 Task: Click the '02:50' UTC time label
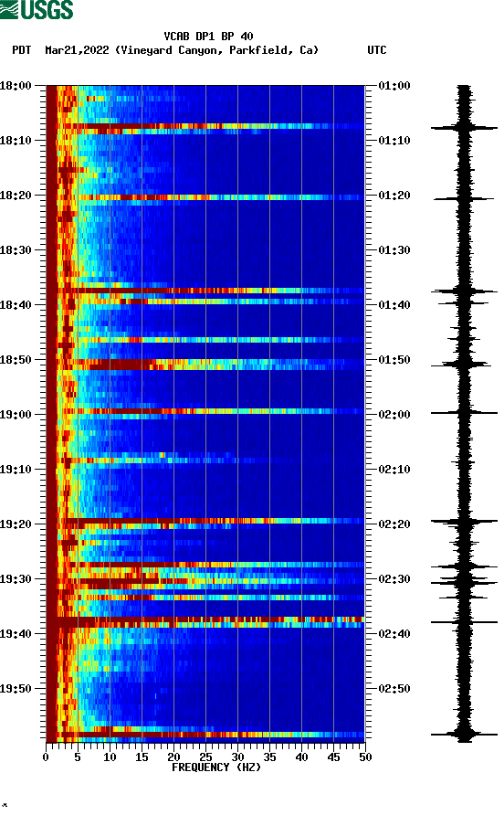[394, 689]
